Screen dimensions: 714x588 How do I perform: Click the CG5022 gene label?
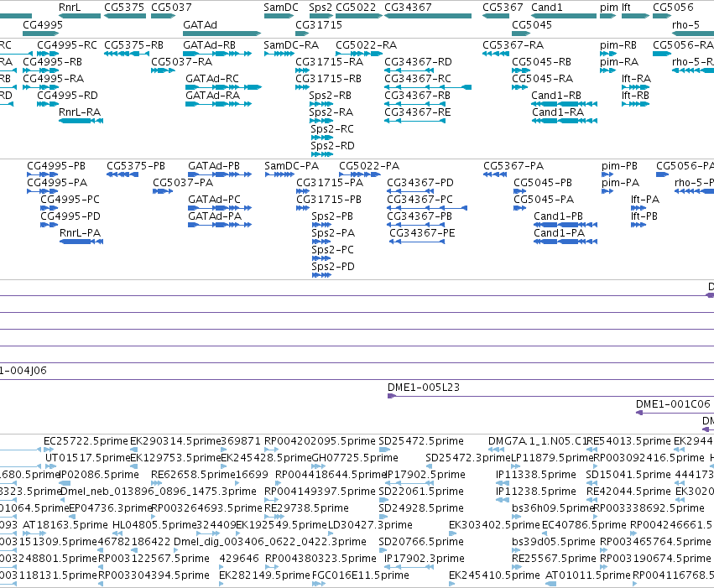click(x=356, y=8)
